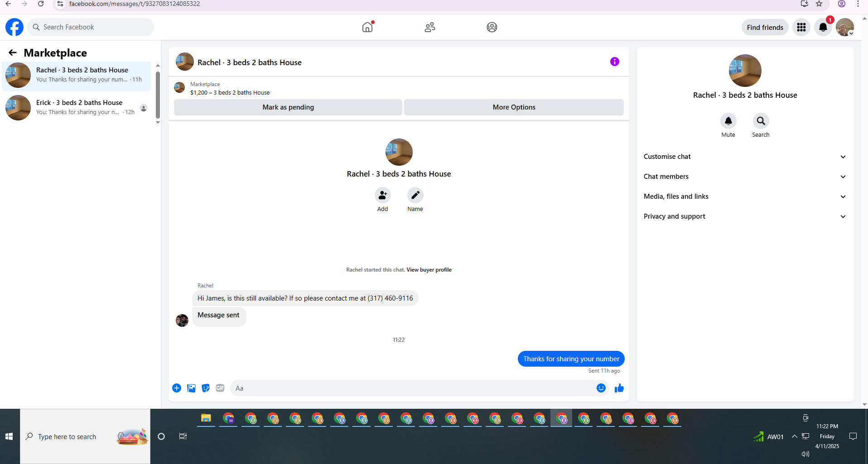Open More Options for the listing
This screenshot has height=464, width=868.
[x=514, y=107]
